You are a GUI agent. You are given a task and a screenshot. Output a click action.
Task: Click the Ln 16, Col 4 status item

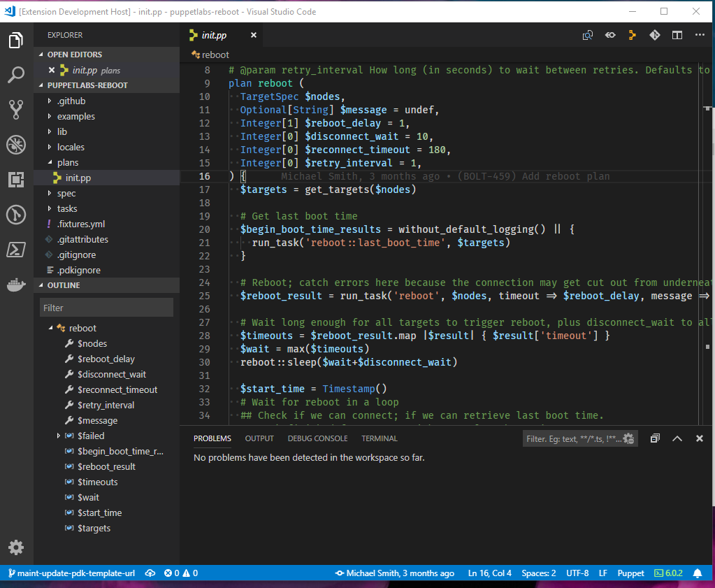tap(490, 573)
